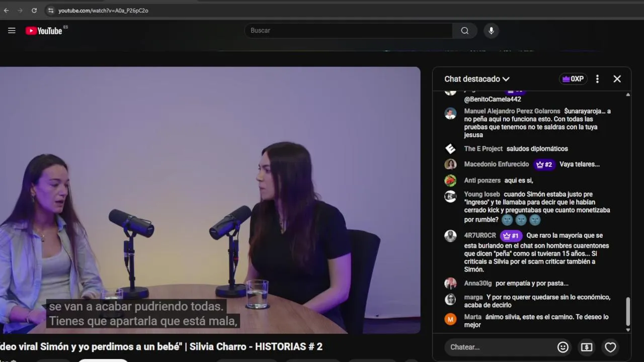Click message 'Vaya telares...'
This screenshot has height=362, width=644.
click(x=580, y=164)
